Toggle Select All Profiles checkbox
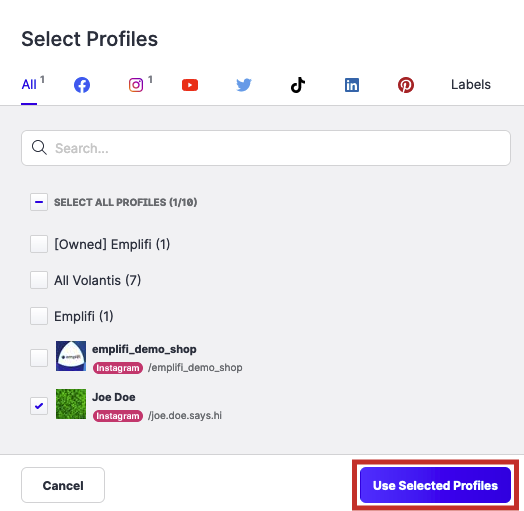 point(39,202)
